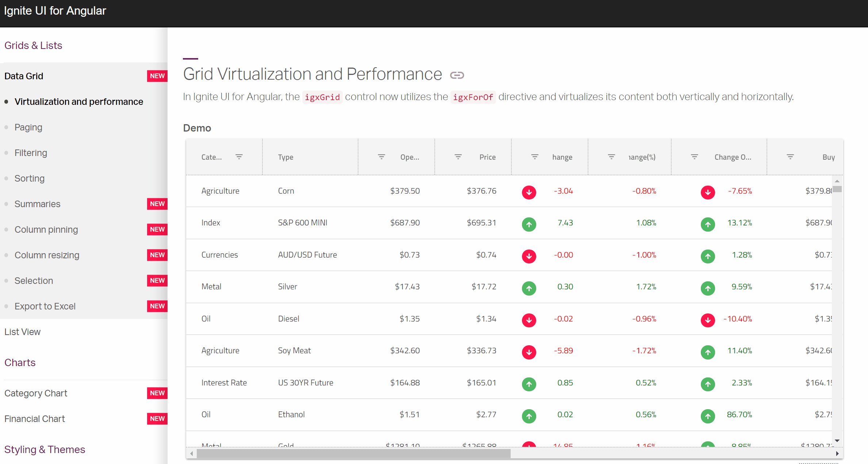Open the Column pinning sidebar item
Screen dimensions: 868x464
(x=46, y=229)
